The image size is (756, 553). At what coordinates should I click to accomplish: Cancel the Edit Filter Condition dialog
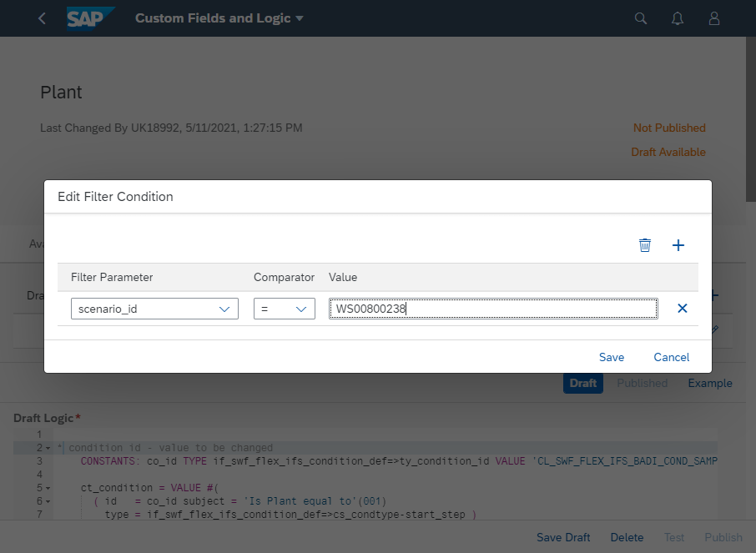[x=671, y=357]
